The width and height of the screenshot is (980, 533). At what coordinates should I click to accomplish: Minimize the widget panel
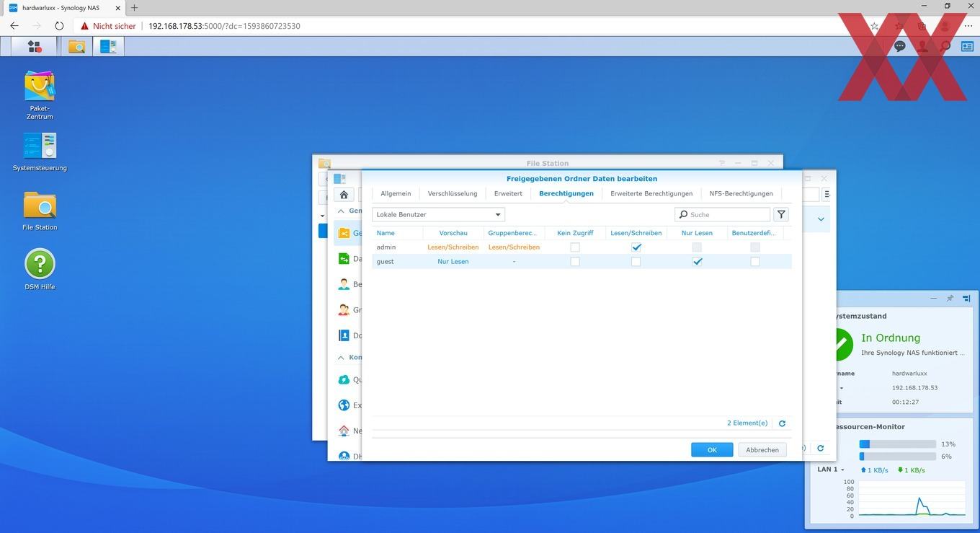click(x=934, y=298)
